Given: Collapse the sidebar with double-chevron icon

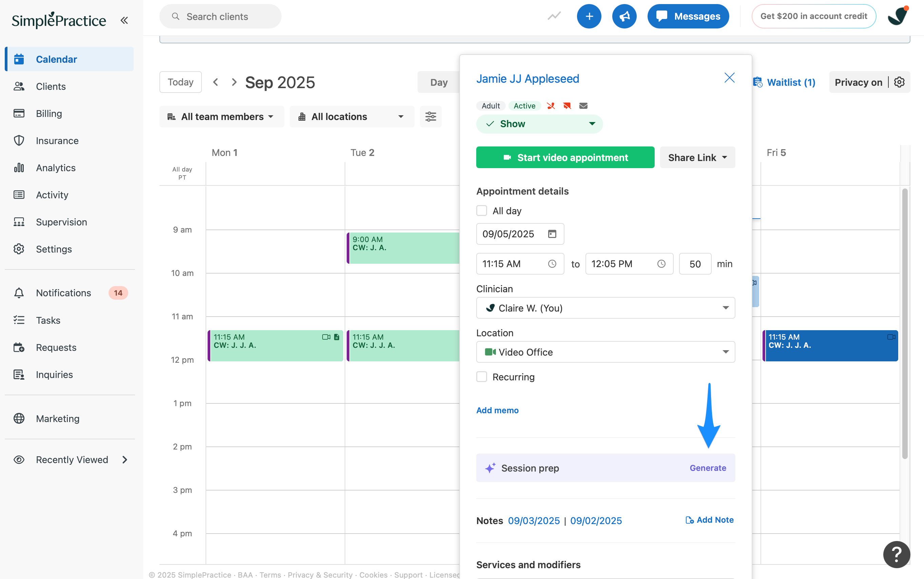Looking at the screenshot, I should tap(124, 20).
